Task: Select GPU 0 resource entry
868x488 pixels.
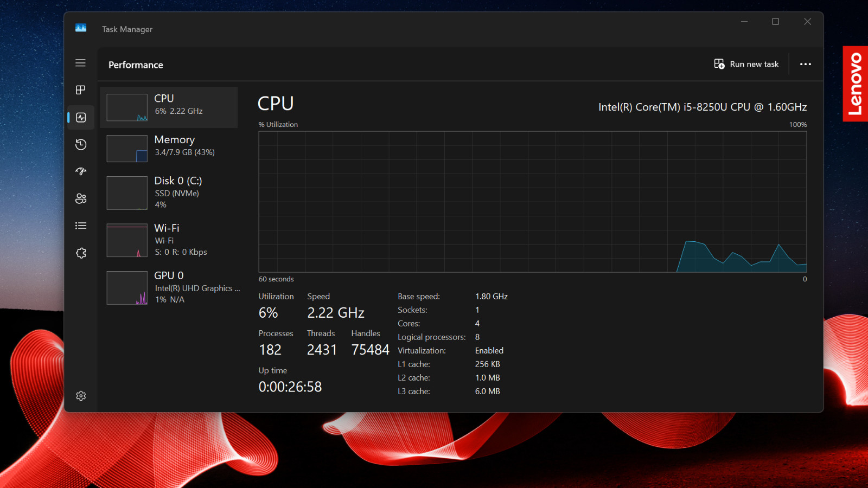Action: pyautogui.click(x=169, y=287)
